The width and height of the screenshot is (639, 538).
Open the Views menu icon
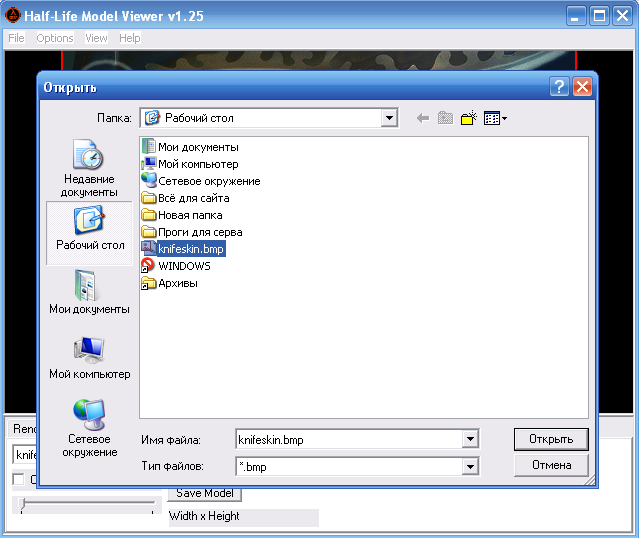point(494,118)
